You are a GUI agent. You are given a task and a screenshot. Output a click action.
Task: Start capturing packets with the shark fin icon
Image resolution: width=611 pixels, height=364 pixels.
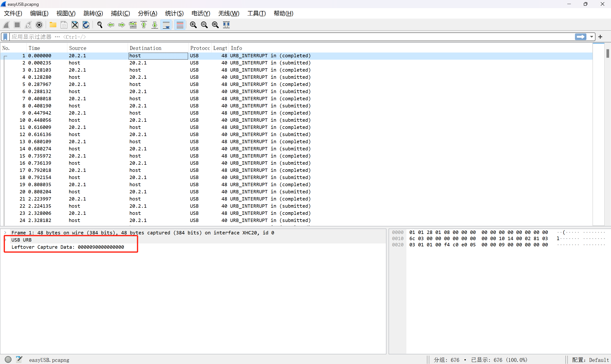pos(6,25)
